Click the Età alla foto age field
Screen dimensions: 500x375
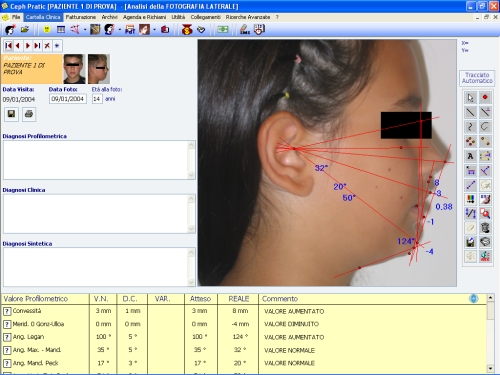click(x=97, y=99)
